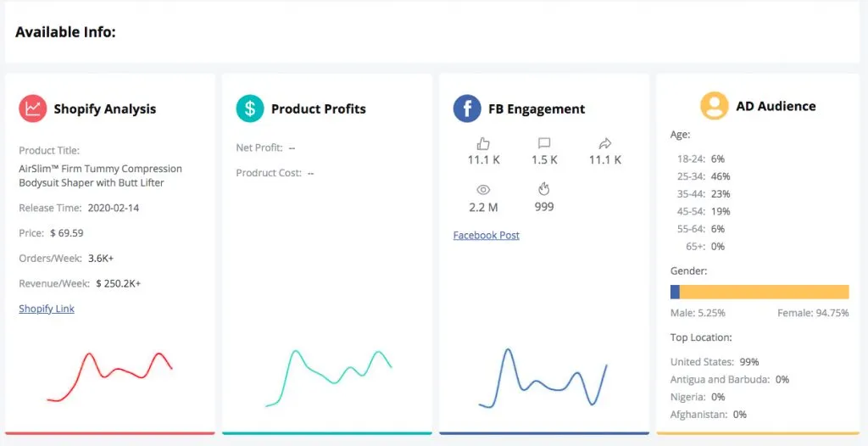Image resolution: width=868 pixels, height=446 pixels.
Task: Click the Facebook logo icon
Action: 467,109
